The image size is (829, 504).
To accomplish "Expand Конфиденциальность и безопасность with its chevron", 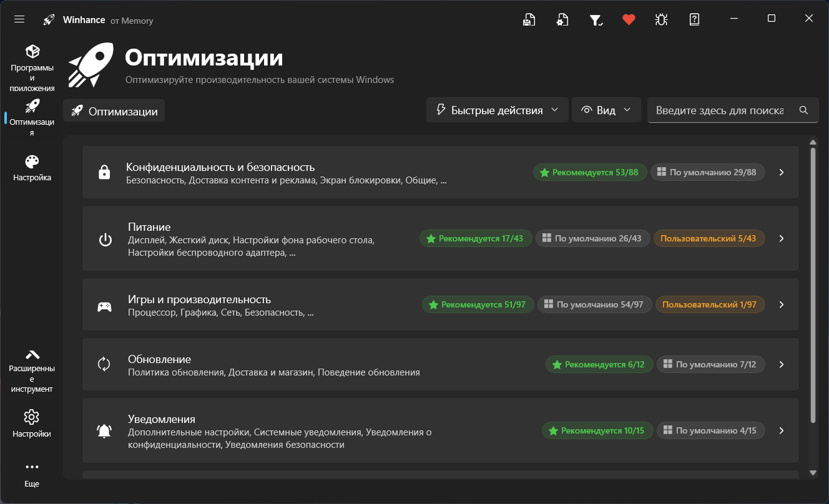I will 782,172.
